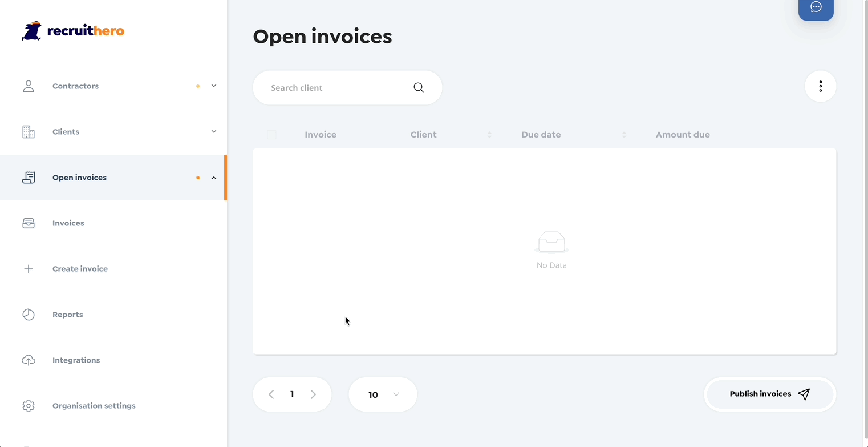Toggle the select-all invoices checkbox
868x447 pixels.
tap(272, 135)
